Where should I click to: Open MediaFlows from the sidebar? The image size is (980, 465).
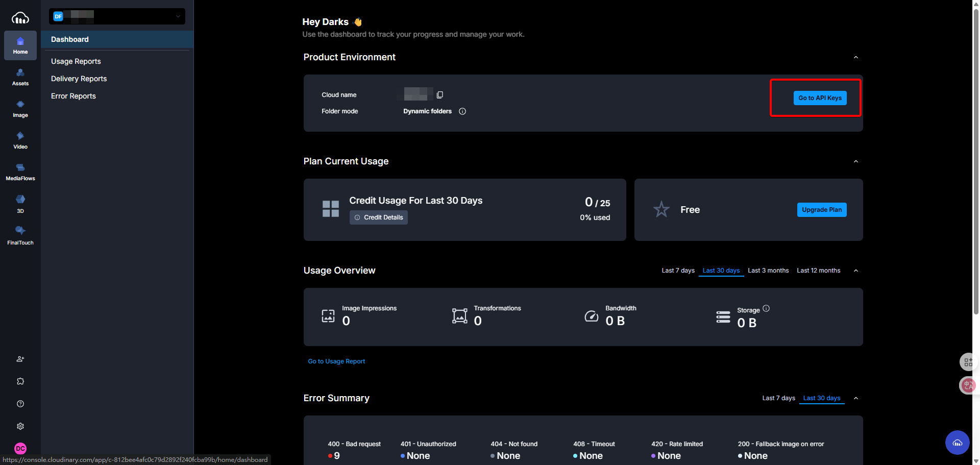pyautogui.click(x=20, y=172)
